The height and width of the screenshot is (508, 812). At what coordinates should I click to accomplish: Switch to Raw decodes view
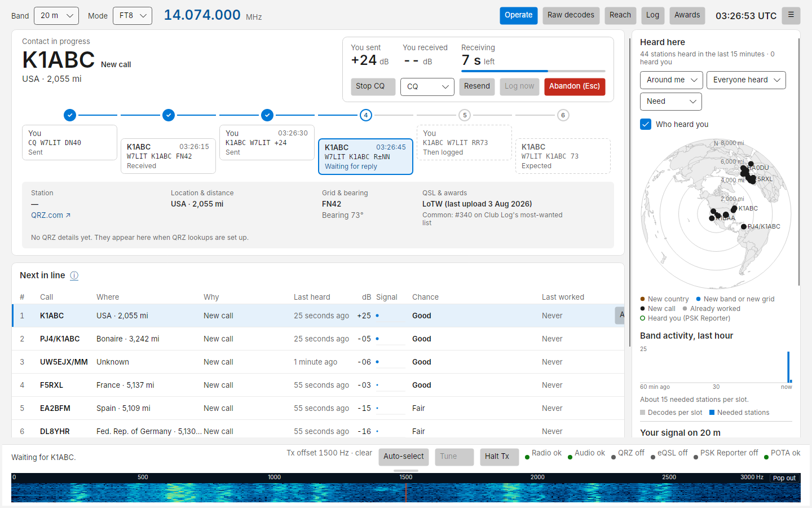pos(571,15)
